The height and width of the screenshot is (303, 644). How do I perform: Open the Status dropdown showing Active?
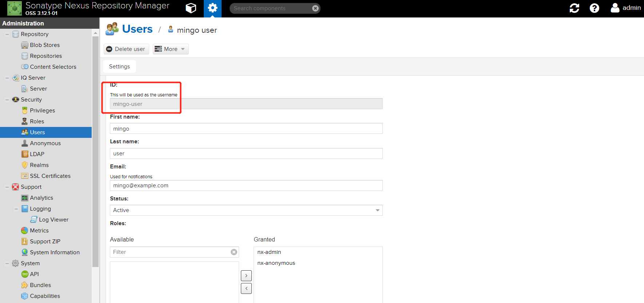[246, 210]
